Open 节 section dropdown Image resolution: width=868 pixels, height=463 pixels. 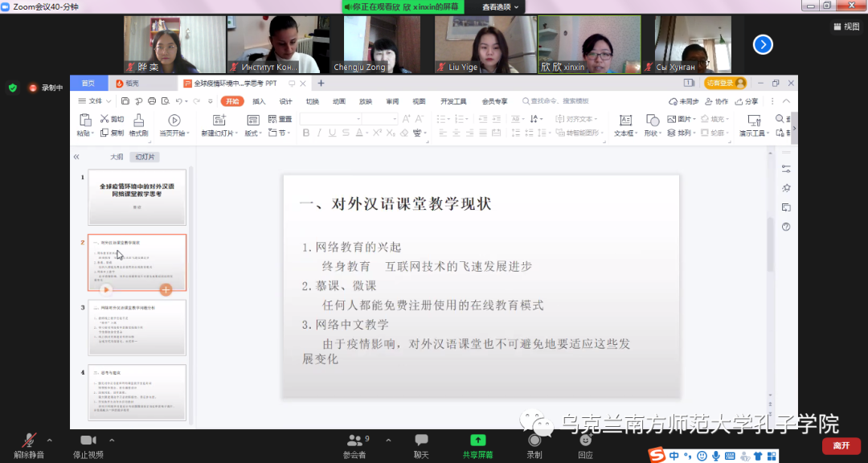click(280, 133)
